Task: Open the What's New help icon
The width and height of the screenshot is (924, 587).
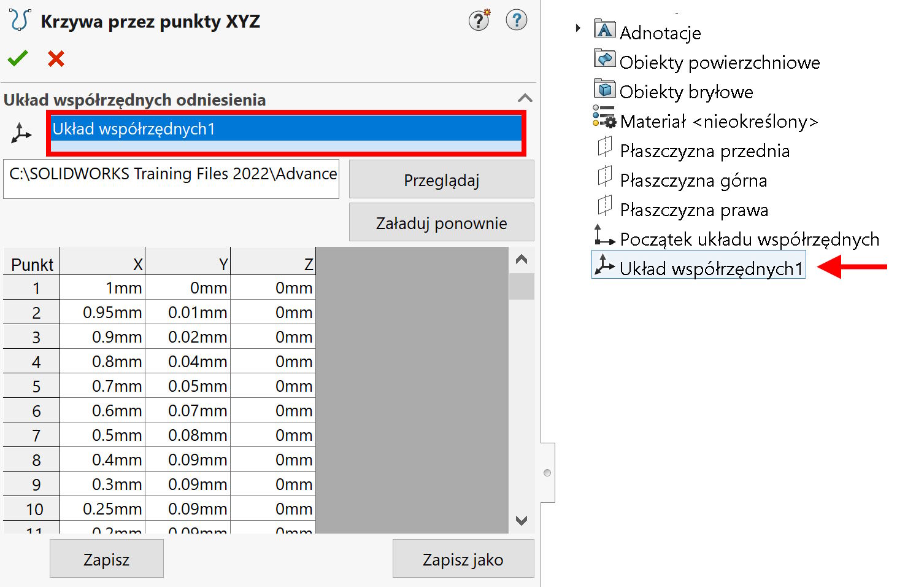Action: pyautogui.click(x=478, y=20)
